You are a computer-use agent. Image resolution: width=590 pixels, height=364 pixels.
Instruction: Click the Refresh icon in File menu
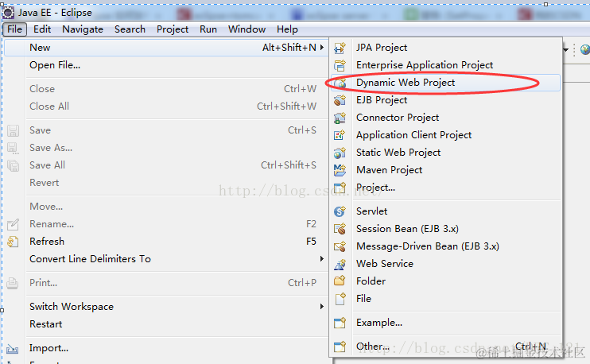(13, 242)
